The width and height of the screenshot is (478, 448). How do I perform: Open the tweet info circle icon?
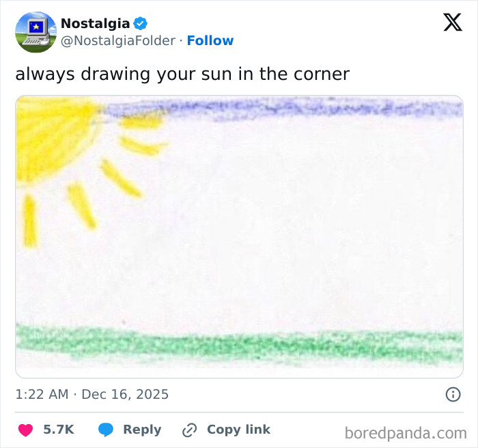coord(452,394)
